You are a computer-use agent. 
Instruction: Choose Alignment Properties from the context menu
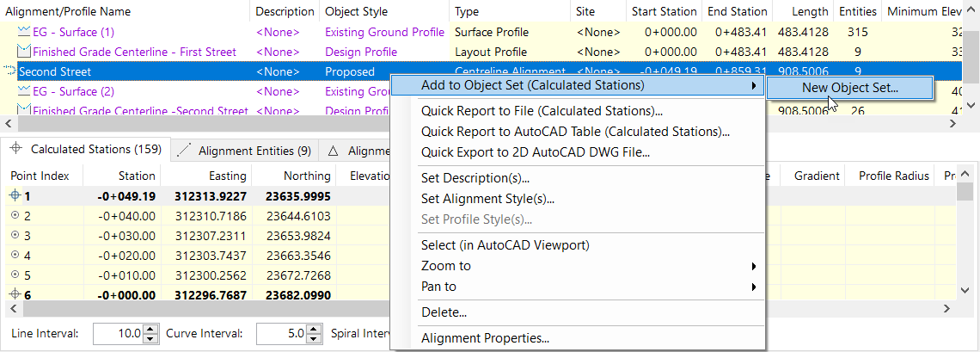(485, 338)
